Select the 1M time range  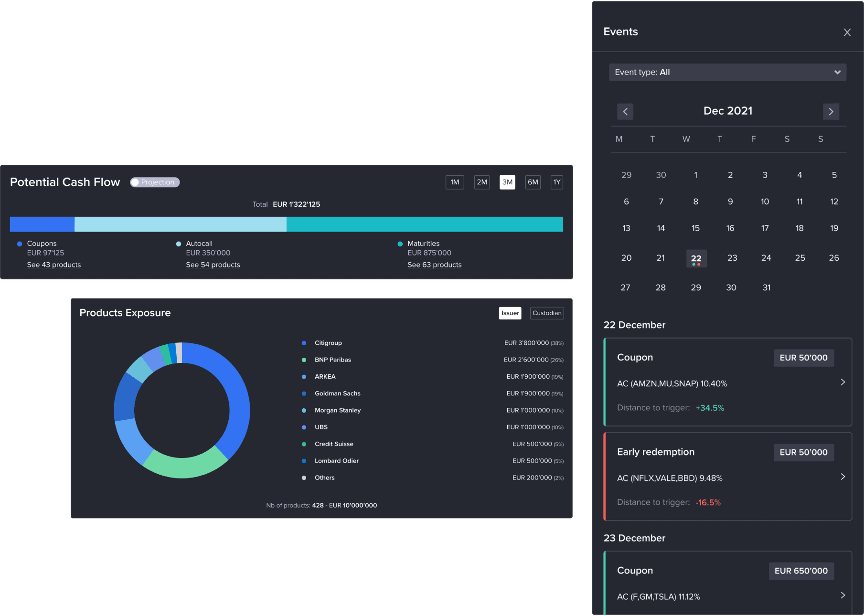click(455, 182)
